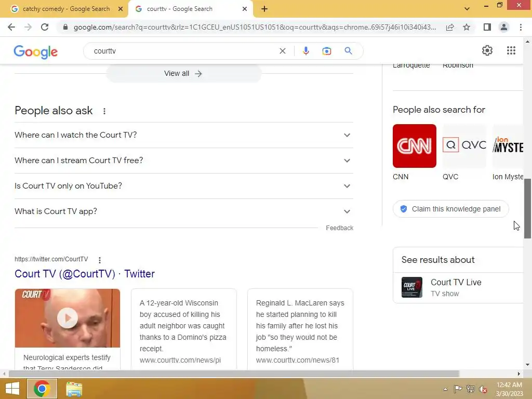
Task: Open the tab search dropdown
Action: pos(467,9)
